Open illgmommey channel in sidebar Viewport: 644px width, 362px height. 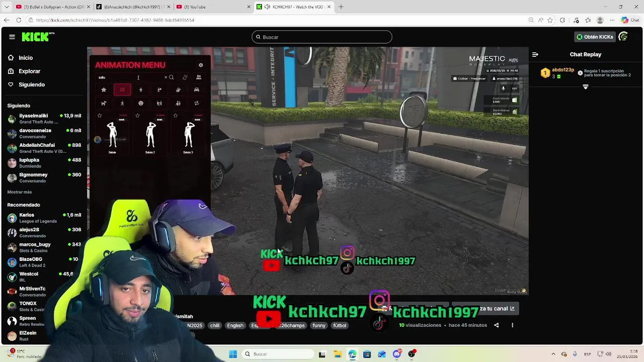(44, 177)
